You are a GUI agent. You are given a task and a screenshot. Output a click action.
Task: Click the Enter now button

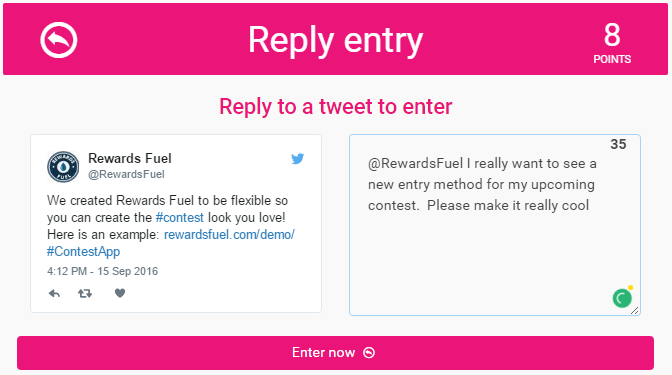click(335, 353)
